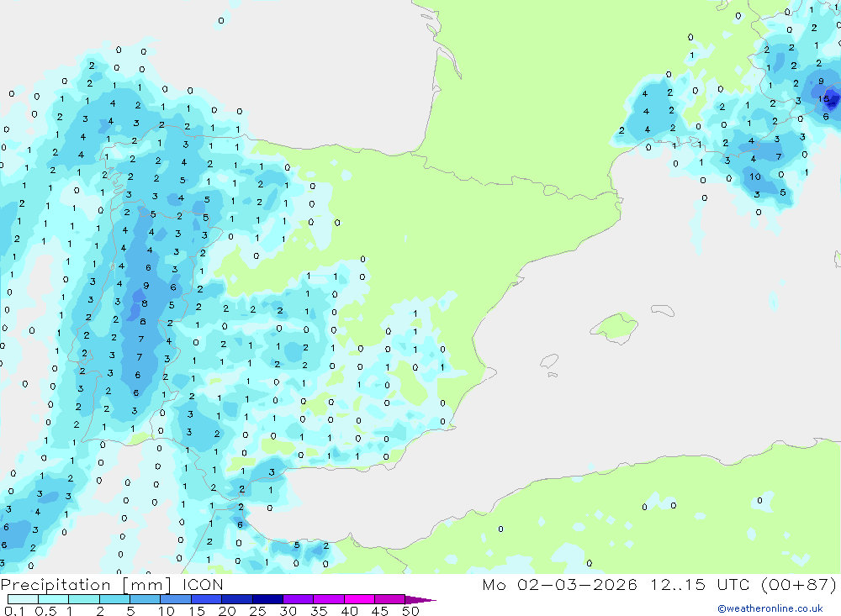Click the Ibiza island outline
Viewport: 841px width, 616px height.
pos(549,361)
